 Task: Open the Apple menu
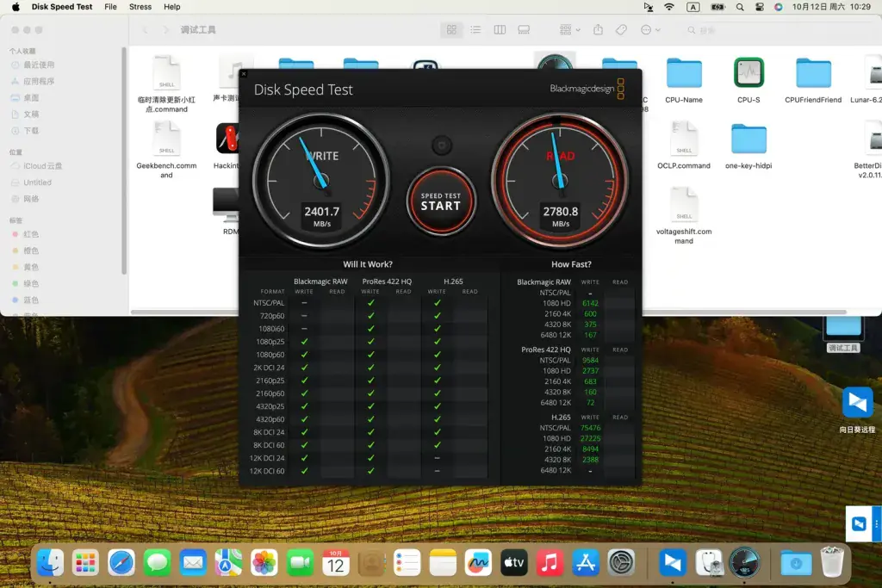[16, 7]
